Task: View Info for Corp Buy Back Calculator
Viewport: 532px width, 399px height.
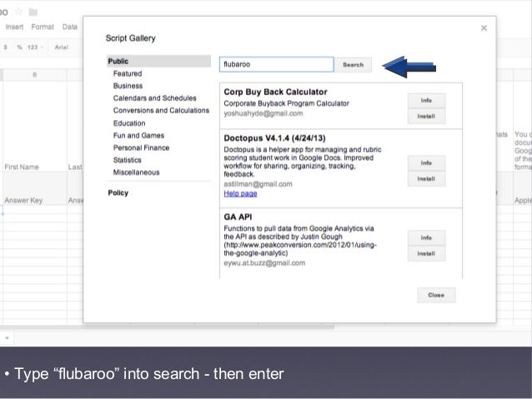Action: point(426,100)
